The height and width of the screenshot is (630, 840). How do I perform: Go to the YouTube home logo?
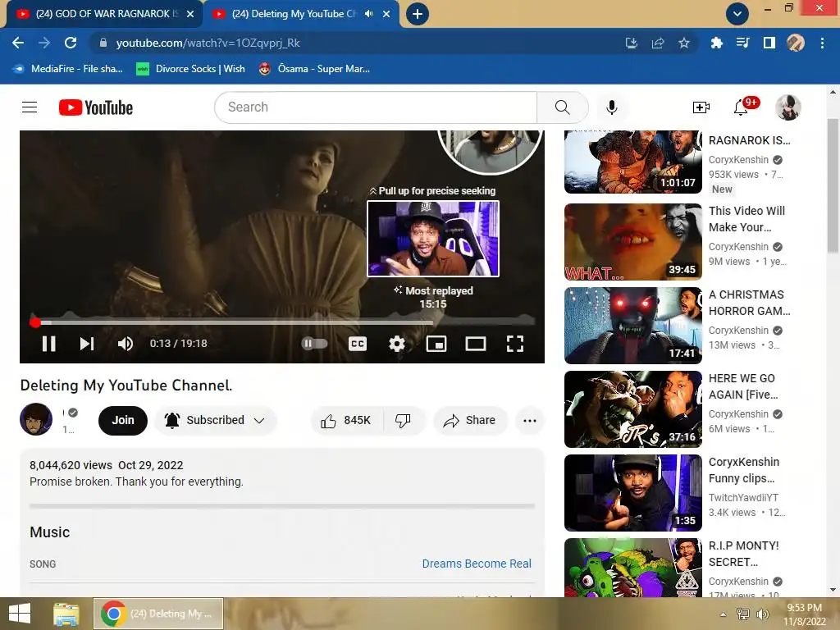96,107
